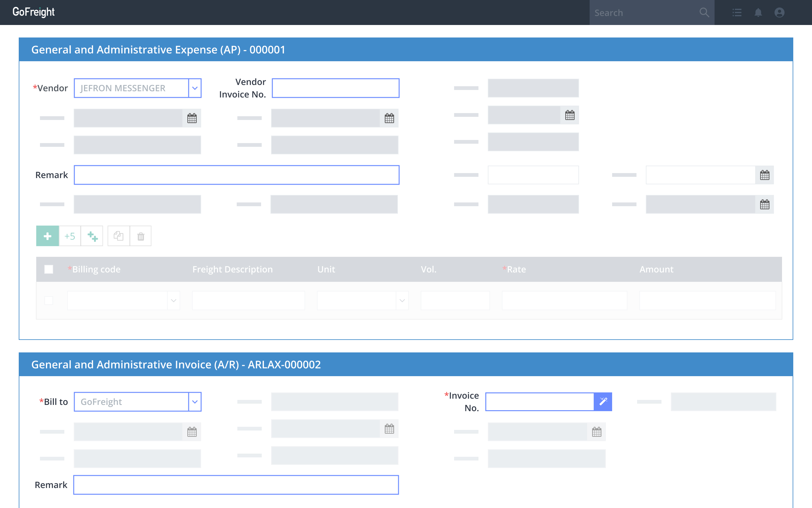Click the Rate column header
Screen dimensions: 812x508
coord(516,269)
